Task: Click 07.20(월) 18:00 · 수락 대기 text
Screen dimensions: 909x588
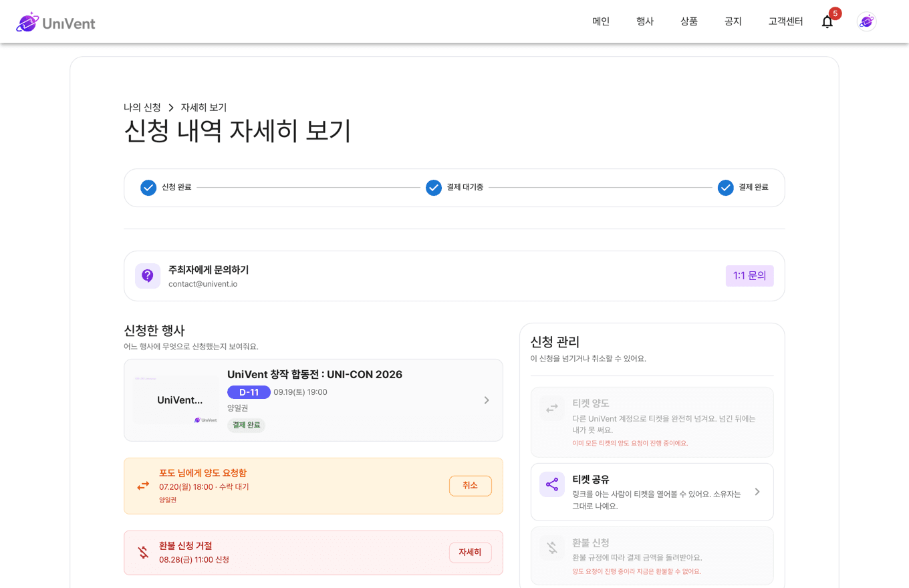Action: (204, 487)
